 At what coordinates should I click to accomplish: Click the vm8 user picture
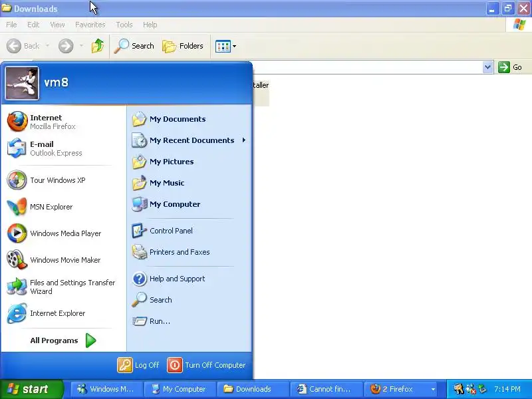(22, 83)
